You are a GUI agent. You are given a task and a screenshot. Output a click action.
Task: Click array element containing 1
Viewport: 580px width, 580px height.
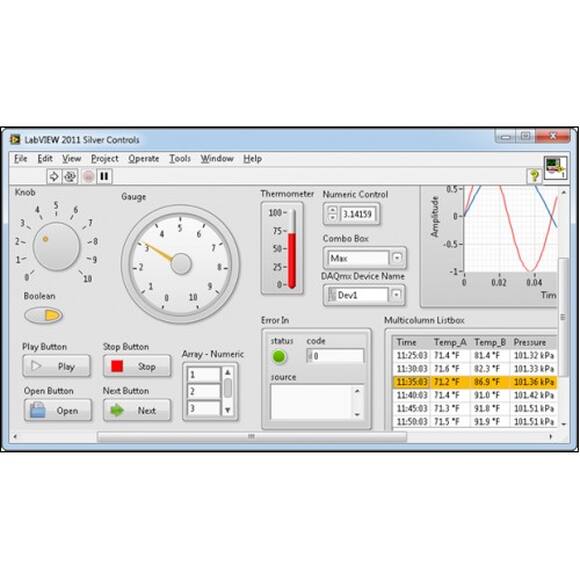[x=204, y=375]
